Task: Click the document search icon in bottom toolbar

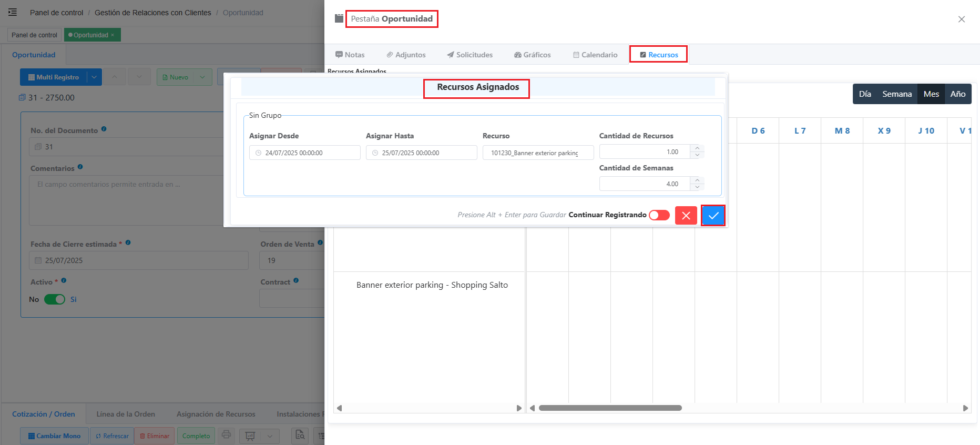Action: click(300, 435)
